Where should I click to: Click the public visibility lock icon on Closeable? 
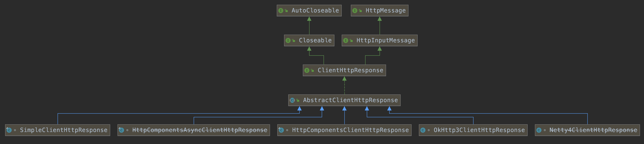(x=294, y=40)
